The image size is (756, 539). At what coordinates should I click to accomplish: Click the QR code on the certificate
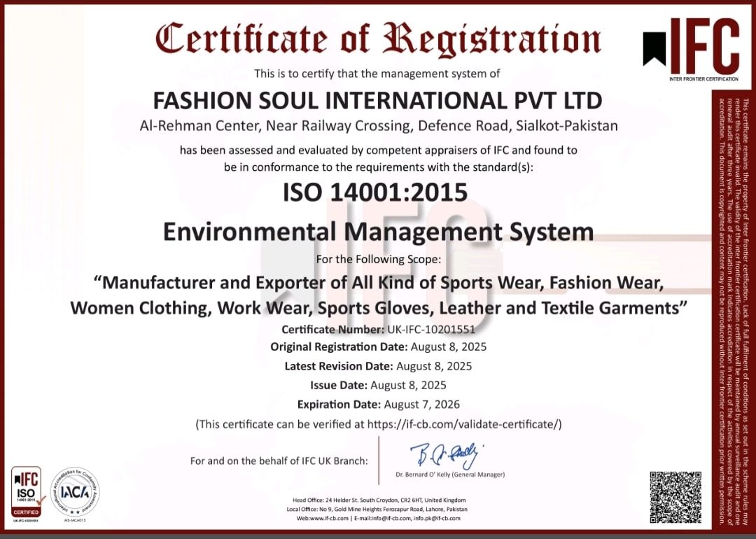pos(675,497)
